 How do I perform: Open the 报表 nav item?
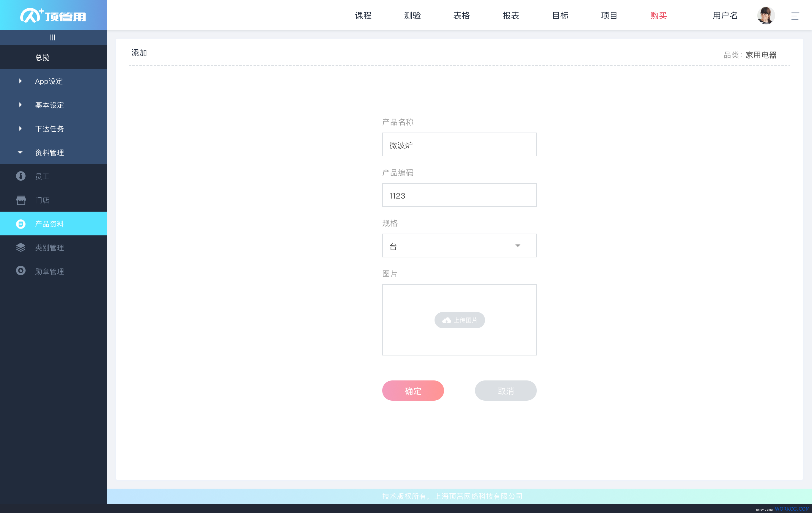tap(511, 15)
